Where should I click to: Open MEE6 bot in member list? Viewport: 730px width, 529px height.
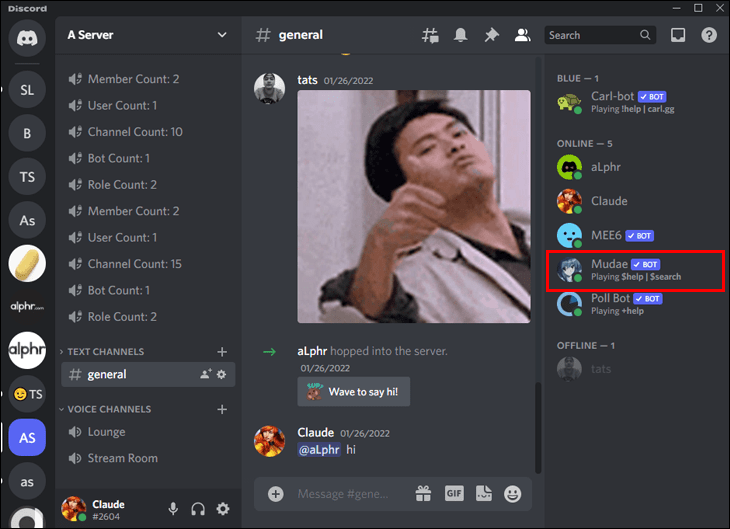coord(636,236)
